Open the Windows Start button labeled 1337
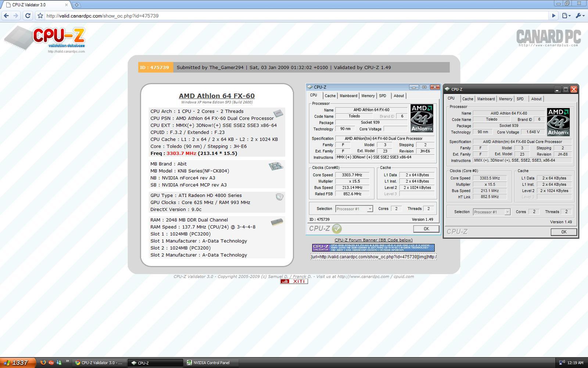Screen dimensions: 588x368 click(18, 362)
